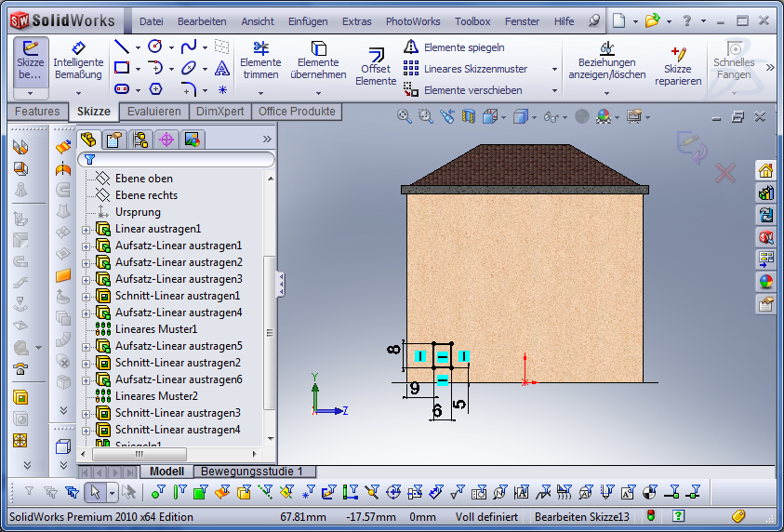Switch to the Evaluieren tab
Screen dimensions: 784x532
[154, 112]
